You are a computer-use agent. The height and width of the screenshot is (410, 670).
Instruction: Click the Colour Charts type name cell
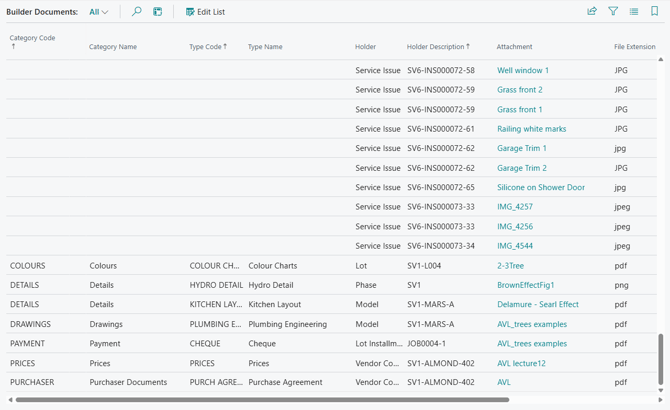click(273, 266)
